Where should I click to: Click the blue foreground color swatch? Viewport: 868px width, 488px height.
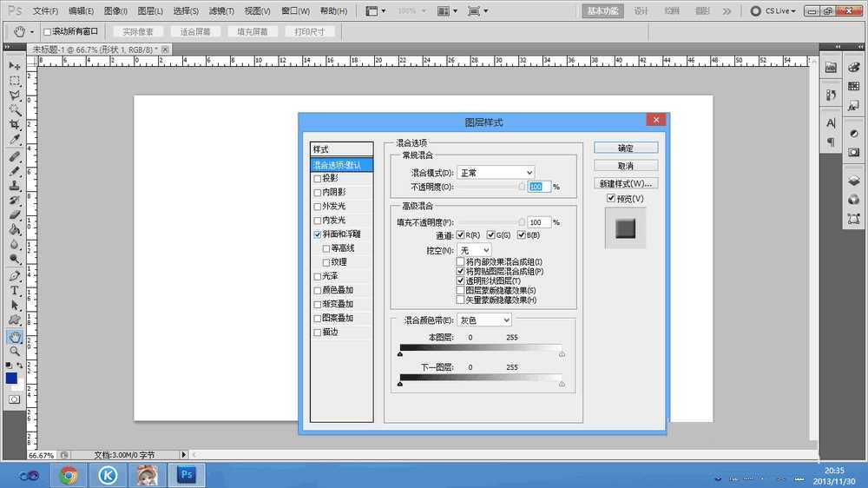(x=11, y=378)
